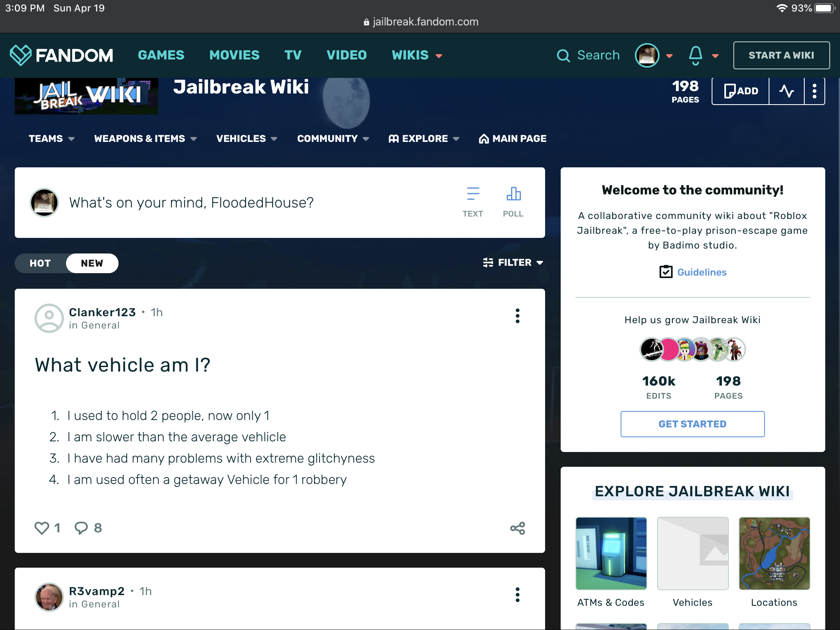Toggle to NEW posts filter tab

click(x=91, y=263)
